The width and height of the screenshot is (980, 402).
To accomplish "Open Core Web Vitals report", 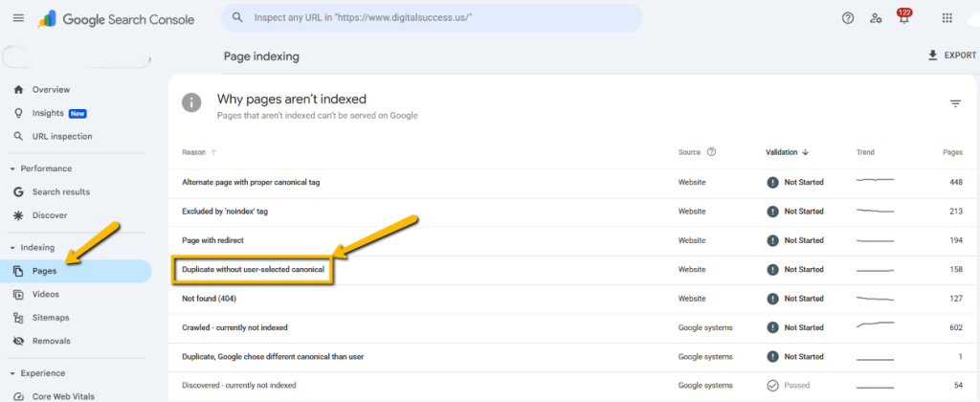I will 64,396.
